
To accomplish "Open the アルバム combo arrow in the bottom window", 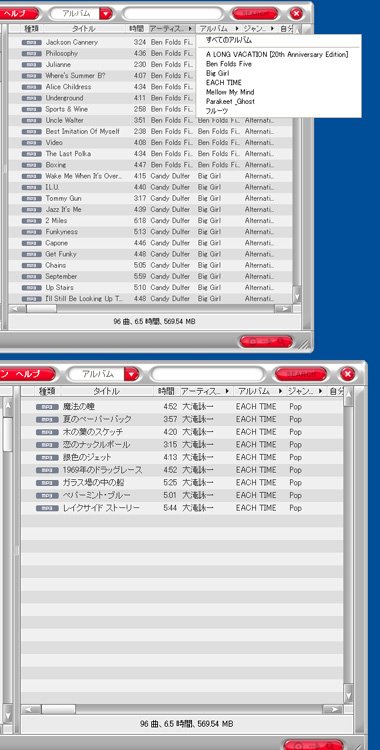I will 131,374.
